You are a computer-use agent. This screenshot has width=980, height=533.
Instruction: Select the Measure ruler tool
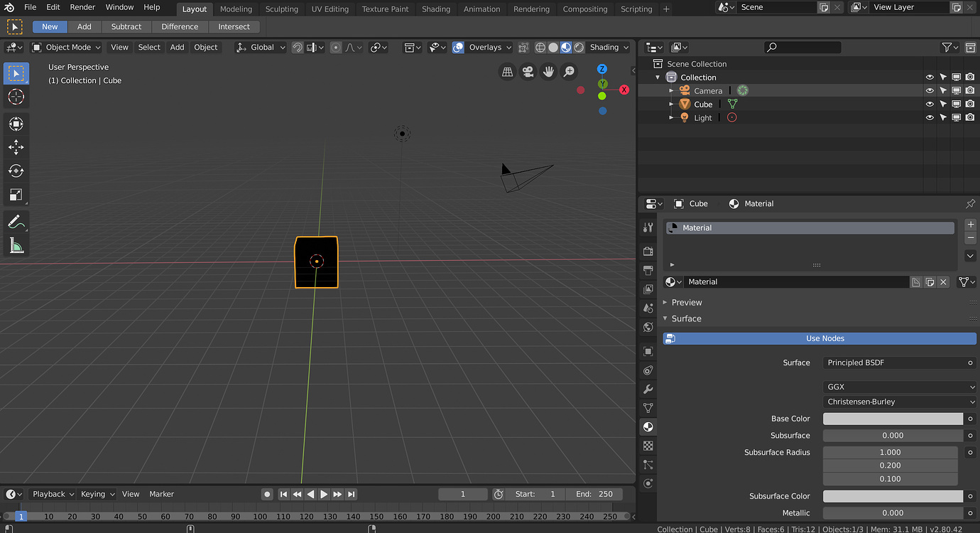16,246
